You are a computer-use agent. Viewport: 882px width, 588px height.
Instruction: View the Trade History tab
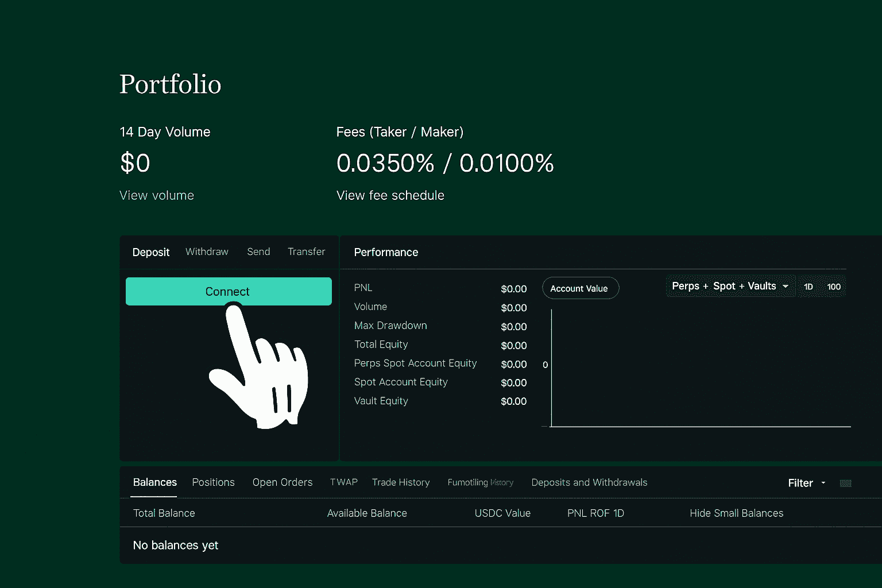tap(401, 482)
